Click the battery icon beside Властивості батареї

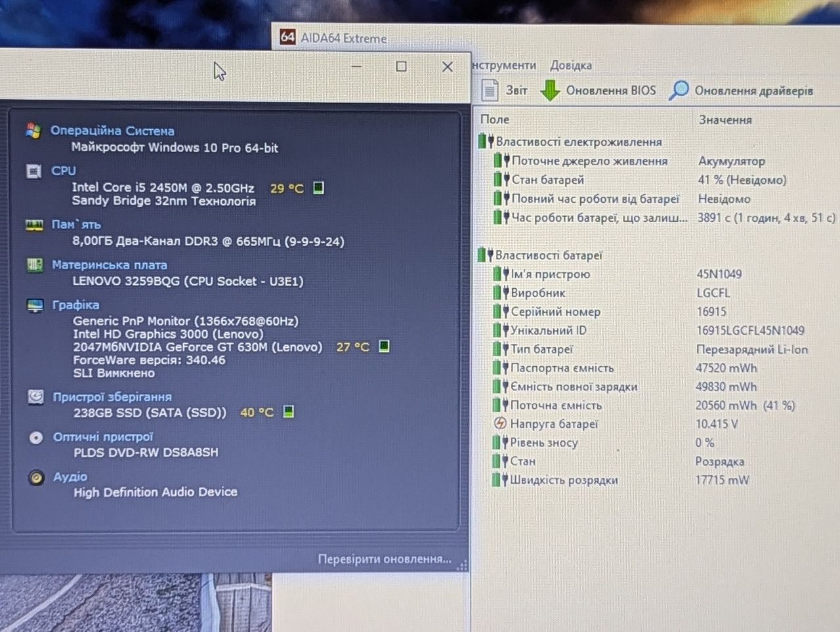[486, 255]
